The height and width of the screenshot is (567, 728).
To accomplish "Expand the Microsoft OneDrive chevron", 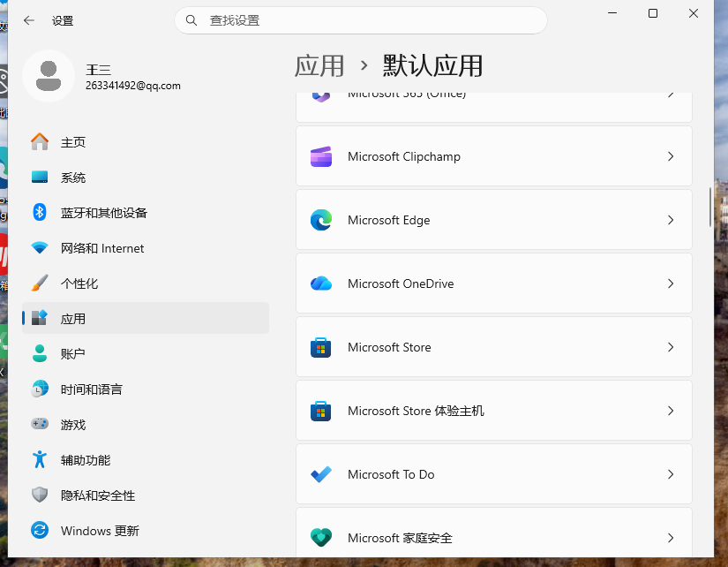I will click(x=671, y=283).
